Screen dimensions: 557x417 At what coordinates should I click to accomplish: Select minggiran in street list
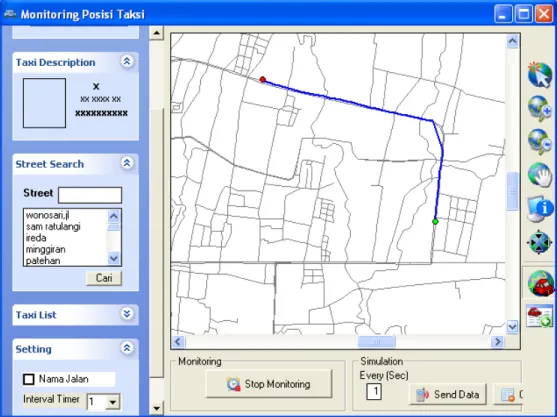tap(45, 249)
